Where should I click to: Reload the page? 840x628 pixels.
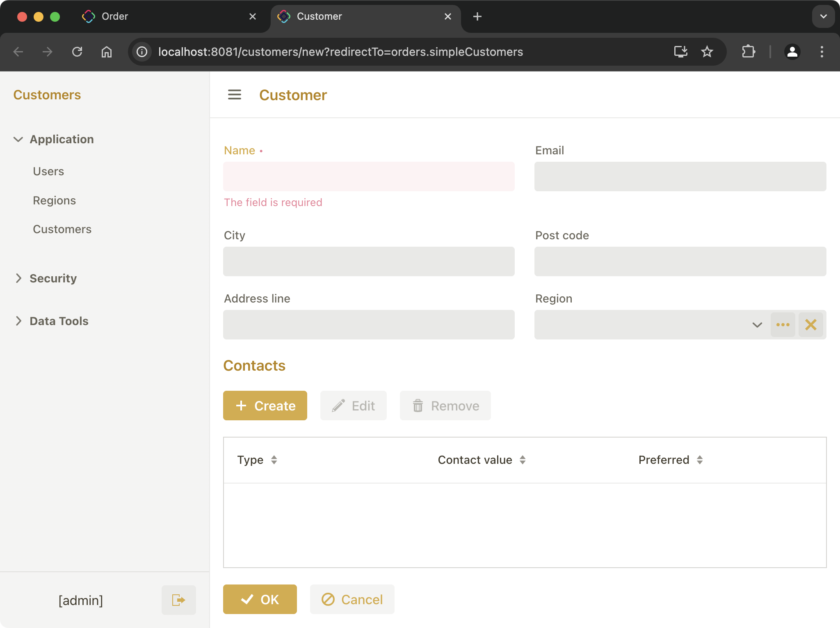pos(77,52)
